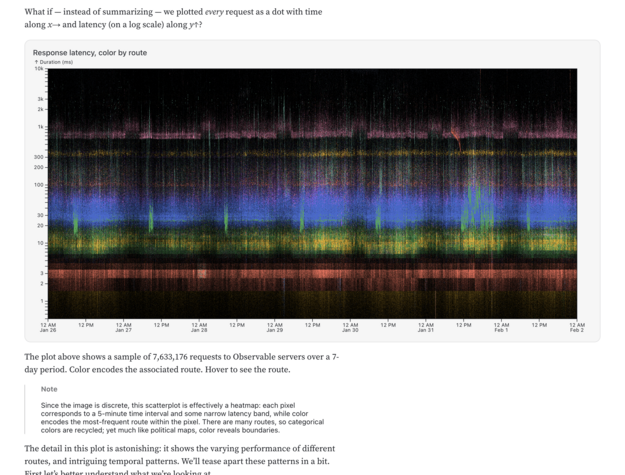Viewport: 625px width, 475px height.
Task: Select the "12 AM Feb 2" x-axis tick
Action: point(576,327)
